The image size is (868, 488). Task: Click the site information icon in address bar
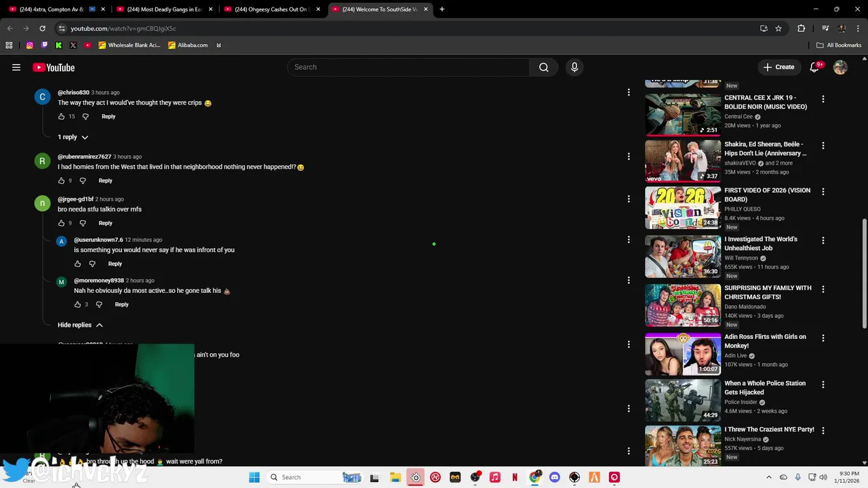click(x=62, y=28)
